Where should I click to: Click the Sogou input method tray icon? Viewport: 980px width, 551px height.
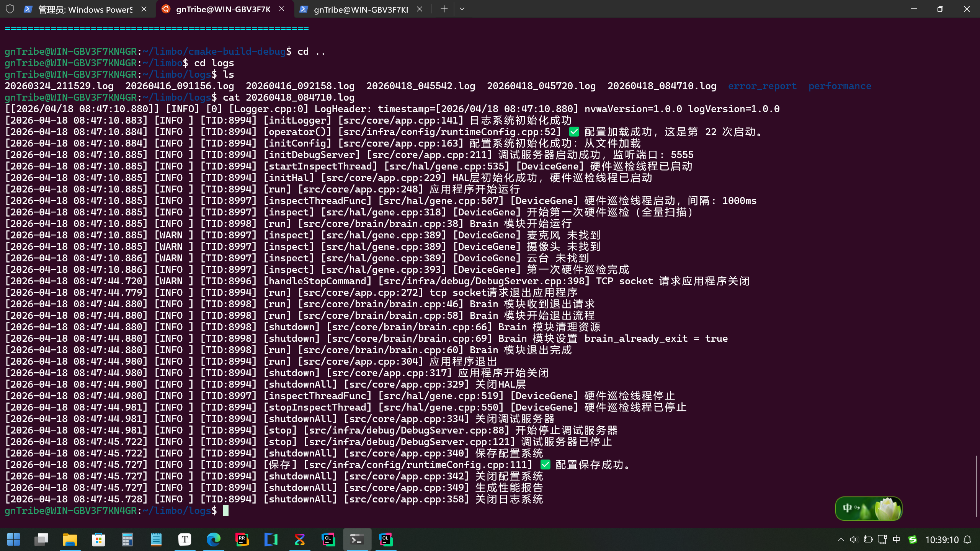pyautogui.click(x=913, y=540)
